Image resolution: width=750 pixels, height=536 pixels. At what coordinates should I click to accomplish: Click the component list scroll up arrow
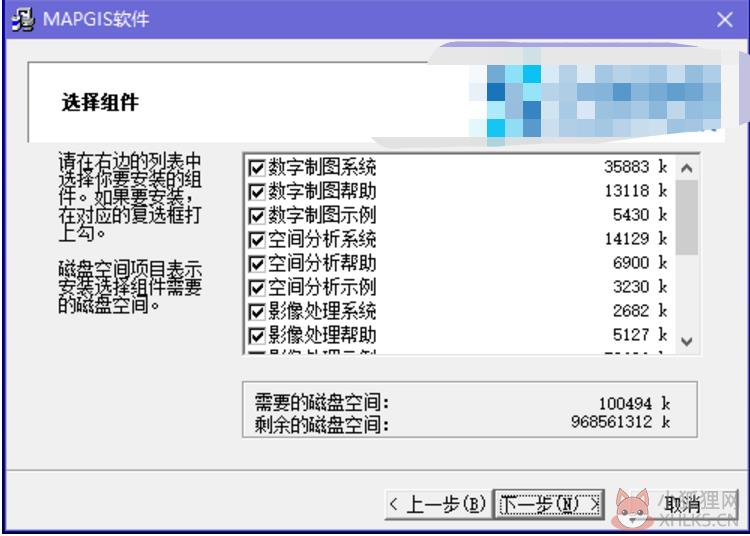pos(687,168)
